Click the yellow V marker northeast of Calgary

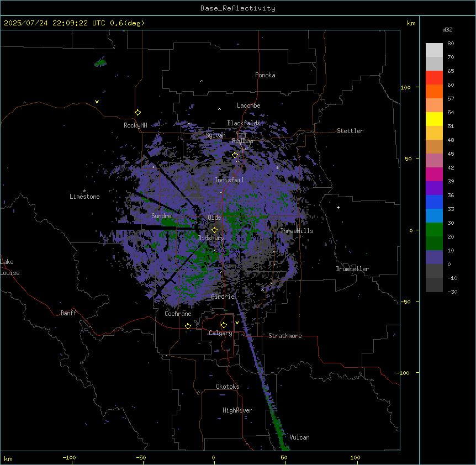pyautogui.click(x=237, y=323)
